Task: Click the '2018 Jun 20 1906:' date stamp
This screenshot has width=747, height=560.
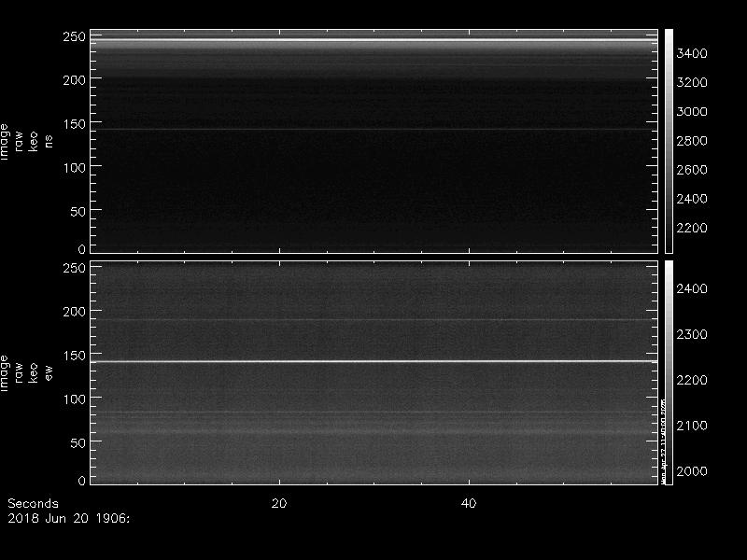Action: pos(68,518)
